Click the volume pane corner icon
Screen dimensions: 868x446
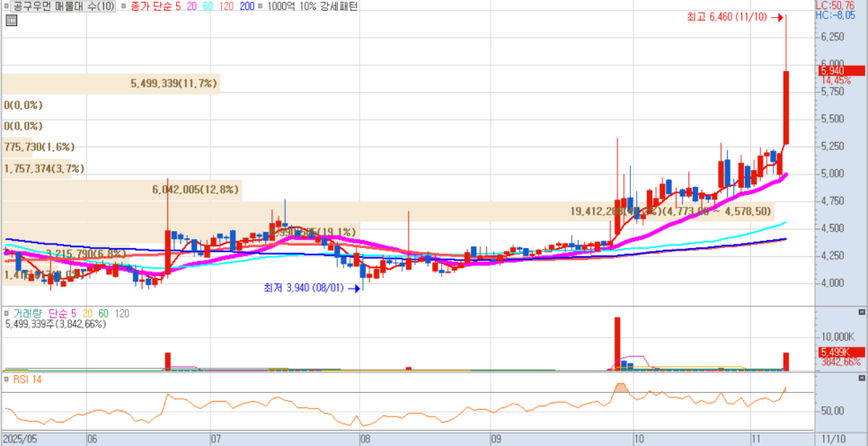coord(862,313)
